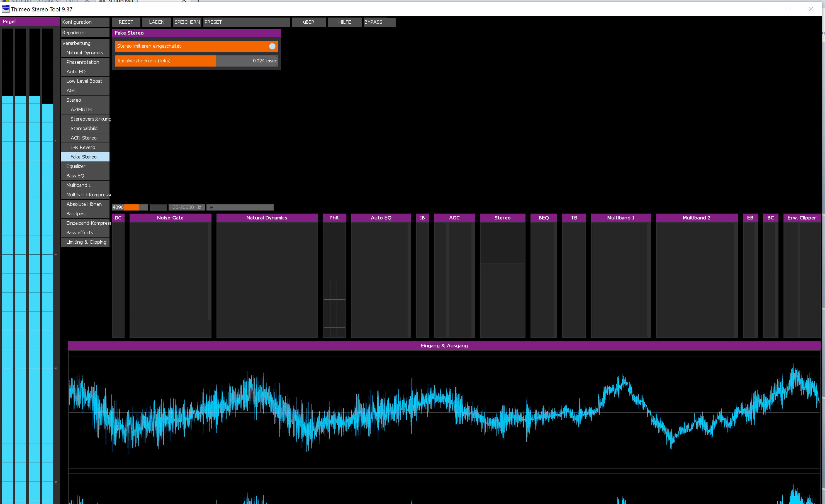Open the HILFE menu
The height and width of the screenshot is (504, 825).
pyautogui.click(x=344, y=22)
